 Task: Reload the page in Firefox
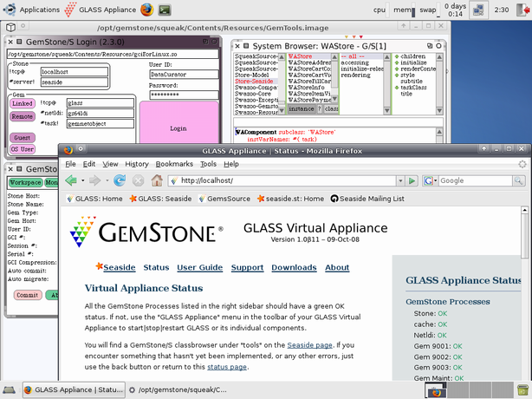(x=120, y=180)
